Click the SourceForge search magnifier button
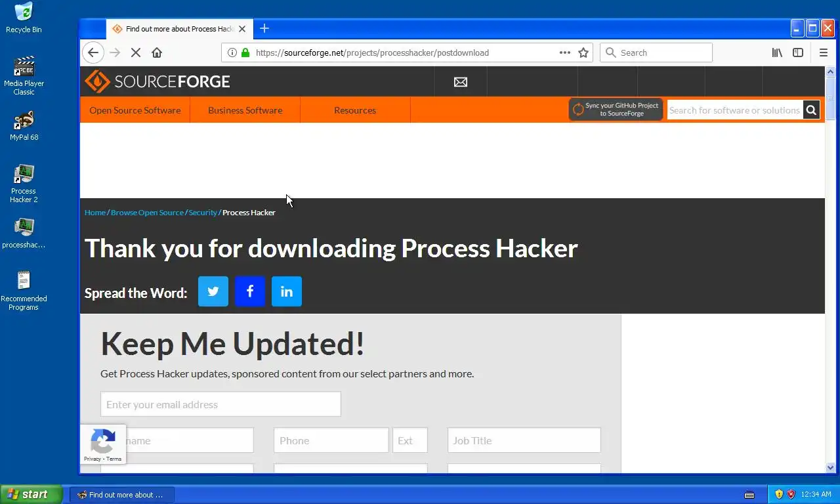This screenshot has height=504, width=840. tap(811, 110)
